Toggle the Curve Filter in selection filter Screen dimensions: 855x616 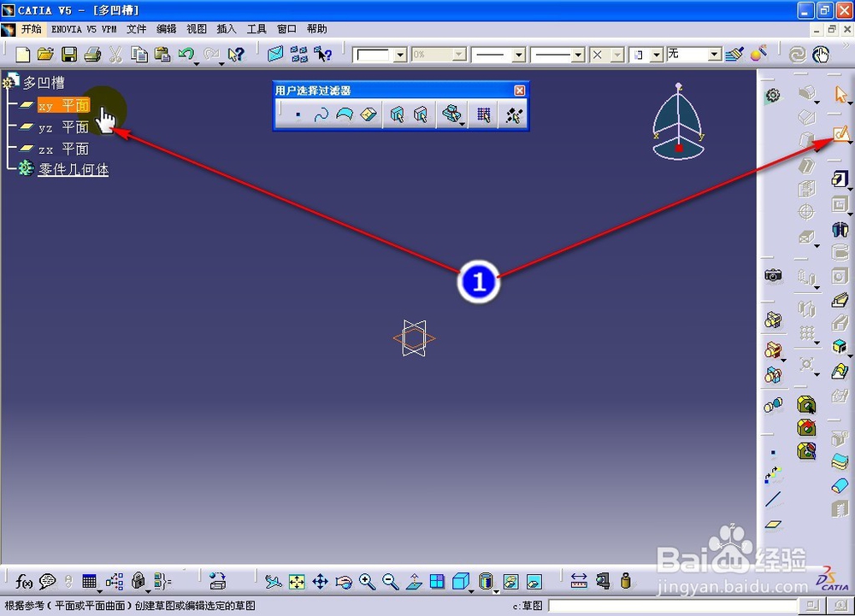tap(321, 114)
